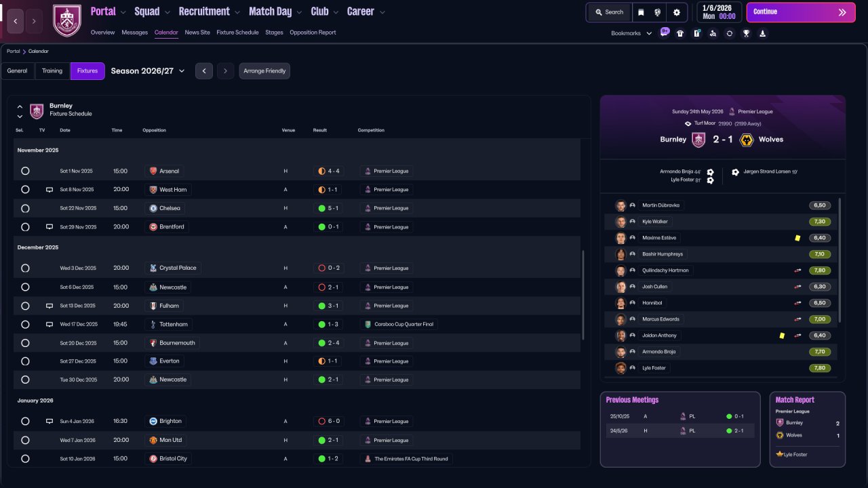Open the Overview sub-menu item
Image resolution: width=868 pixels, height=488 pixels.
pos(102,33)
